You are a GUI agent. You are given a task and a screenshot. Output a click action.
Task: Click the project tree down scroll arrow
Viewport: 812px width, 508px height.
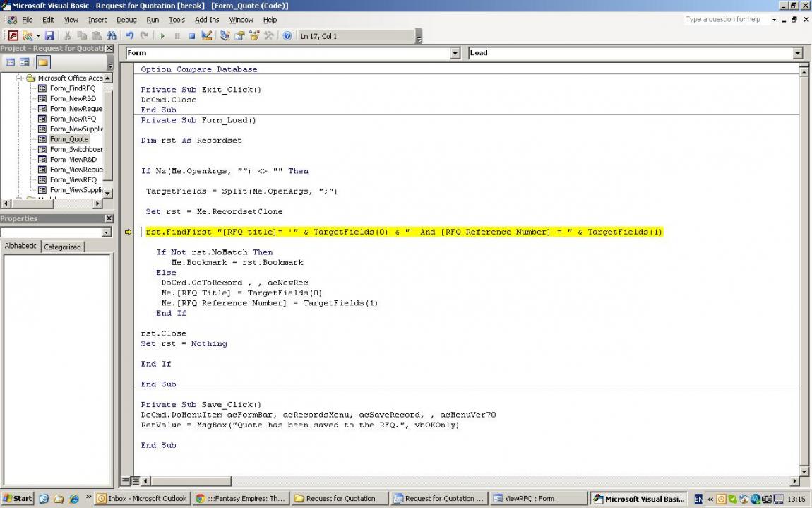tap(108, 193)
